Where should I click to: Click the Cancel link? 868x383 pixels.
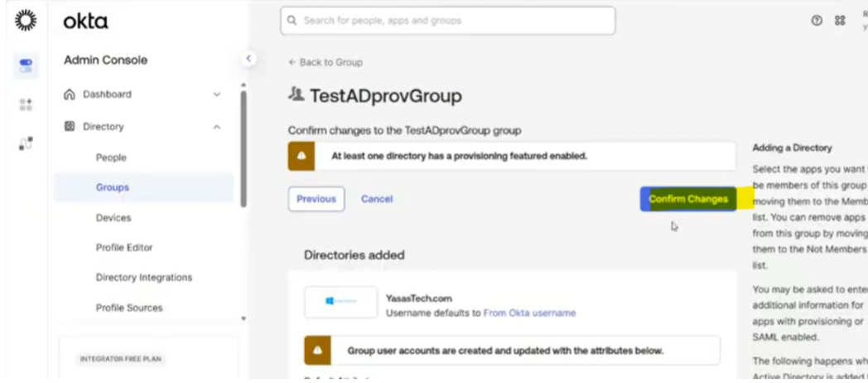[377, 199]
